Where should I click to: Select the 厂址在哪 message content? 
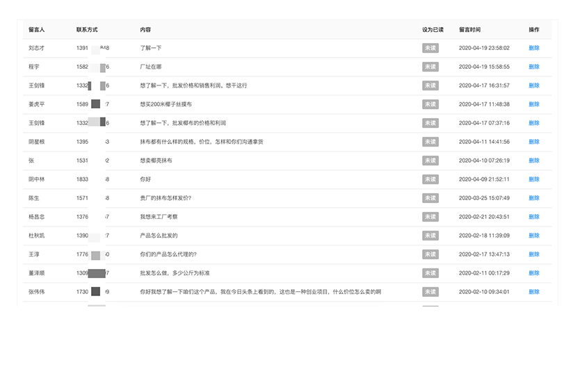point(151,67)
